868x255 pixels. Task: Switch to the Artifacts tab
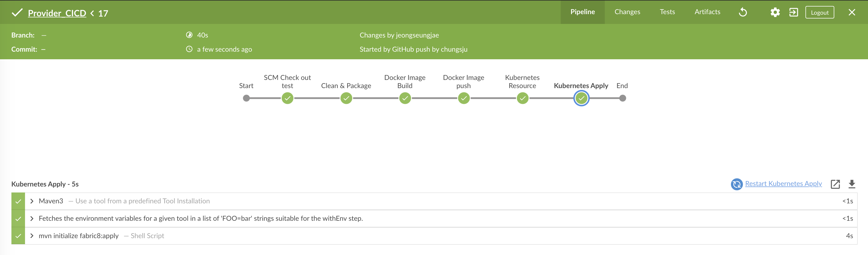[x=707, y=12]
